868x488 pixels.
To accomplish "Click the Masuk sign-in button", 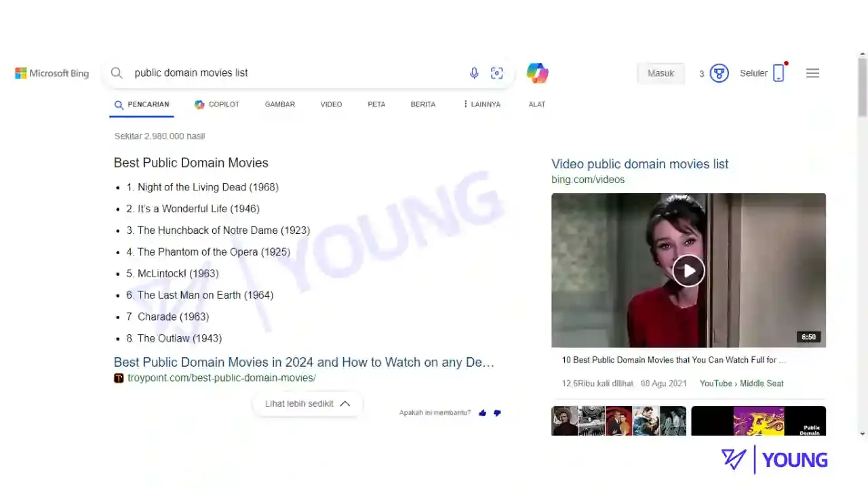I will [660, 73].
